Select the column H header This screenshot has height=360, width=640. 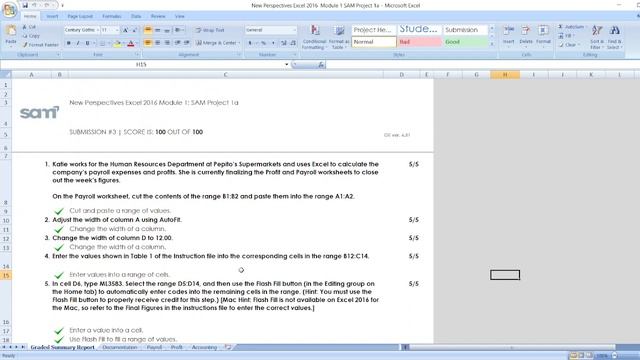[505, 75]
